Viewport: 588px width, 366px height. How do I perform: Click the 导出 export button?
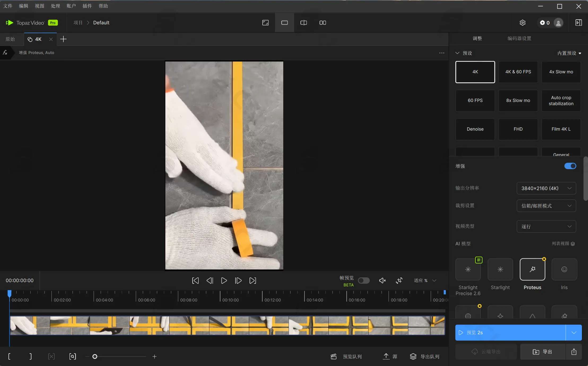543,352
